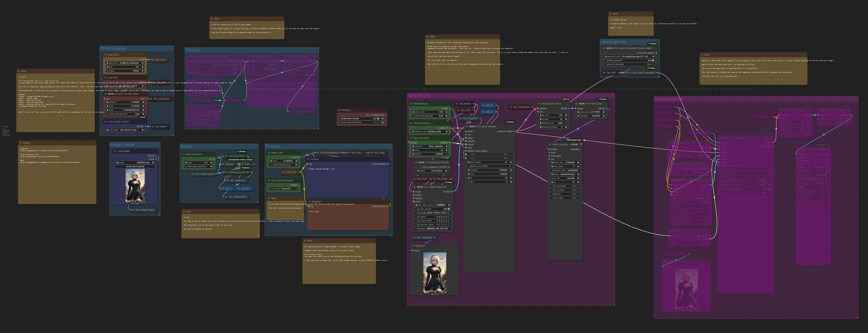Collapse the LTXV Latent Upsampler Model Loader node
This screenshot has height=333, width=868.
pyautogui.click(x=604, y=48)
